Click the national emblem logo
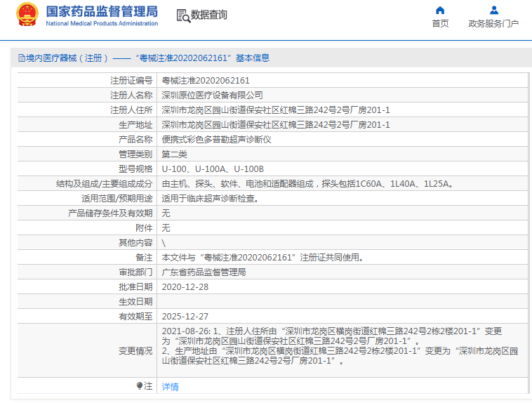The image size is (532, 403). click(27, 14)
